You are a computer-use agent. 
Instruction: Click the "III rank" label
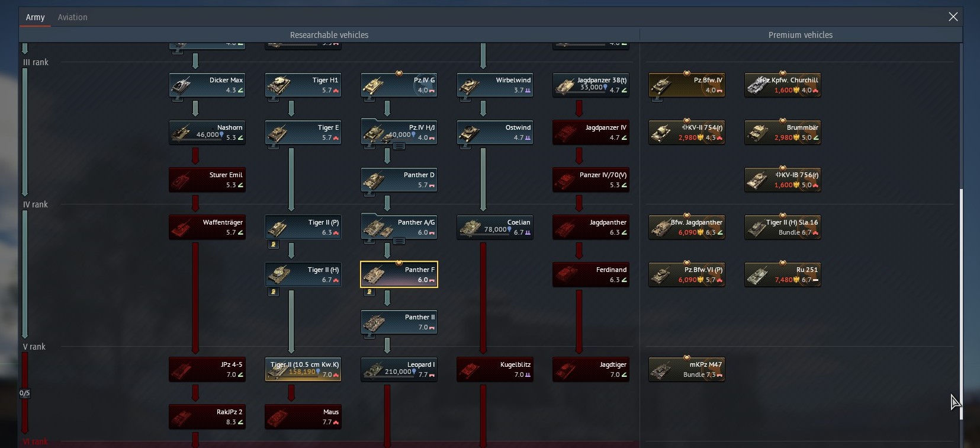point(36,62)
